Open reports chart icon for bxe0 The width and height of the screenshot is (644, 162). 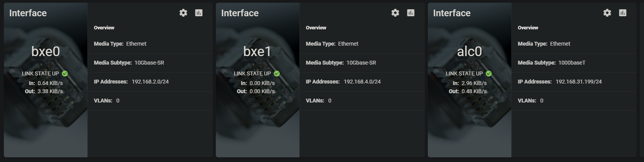[199, 13]
